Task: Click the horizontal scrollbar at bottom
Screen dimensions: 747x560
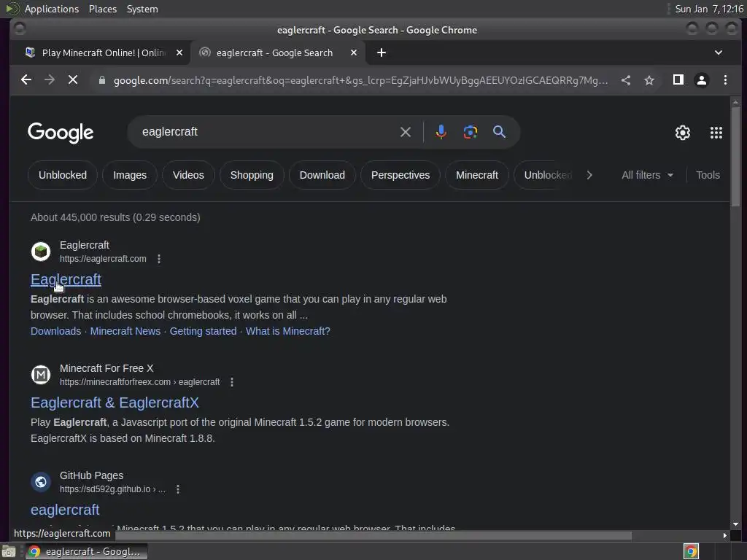Action: coord(373,536)
